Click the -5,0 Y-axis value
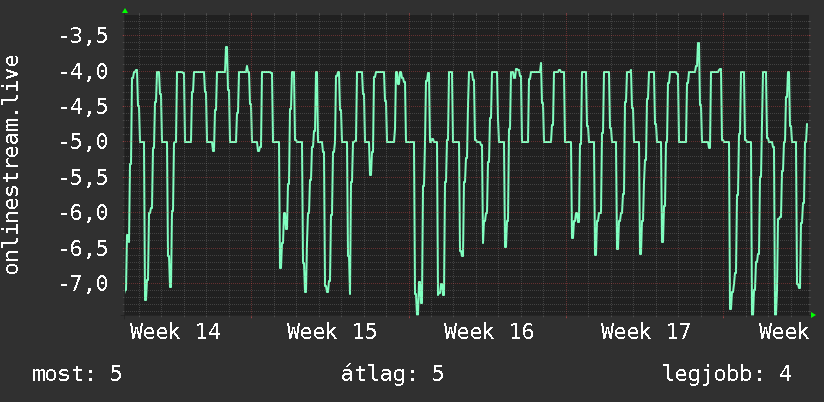 [x=84, y=142]
